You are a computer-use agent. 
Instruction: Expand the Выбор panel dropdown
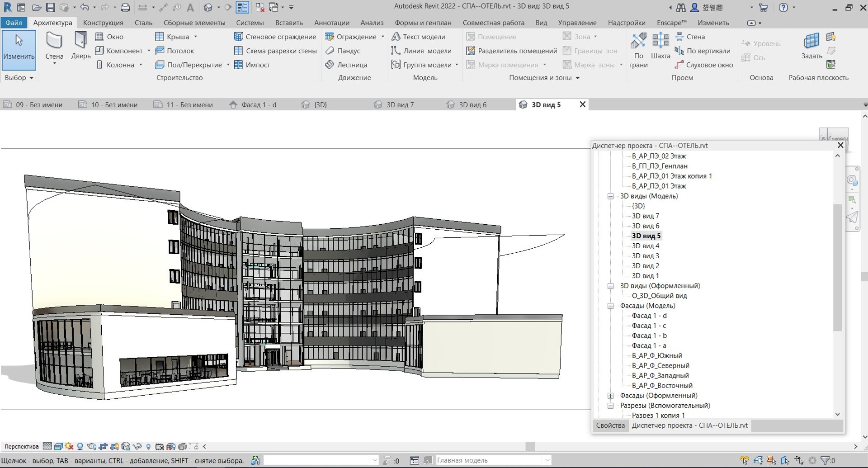[x=19, y=78]
